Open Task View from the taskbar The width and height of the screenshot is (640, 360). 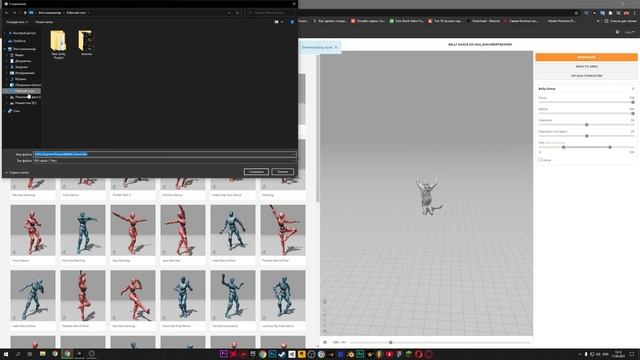click(x=30, y=354)
